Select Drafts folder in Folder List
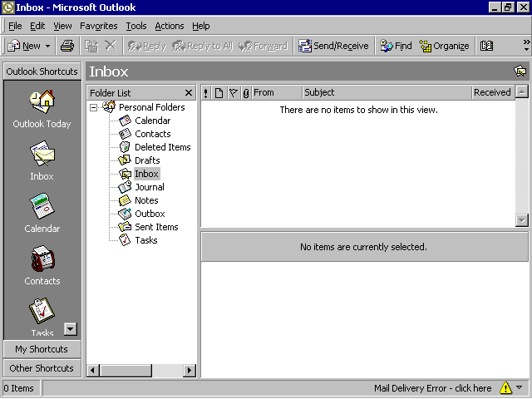532x399 pixels. (x=147, y=160)
